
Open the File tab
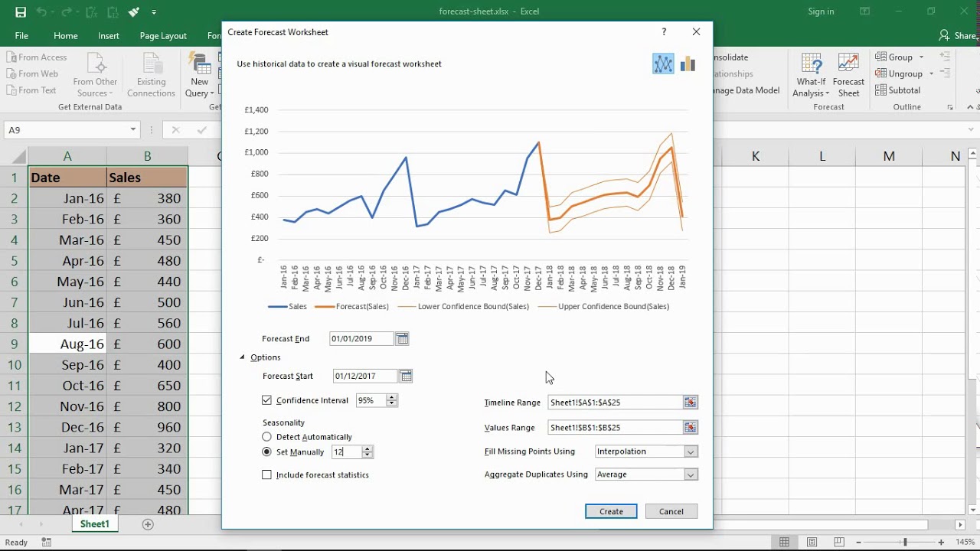[x=21, y=36]
